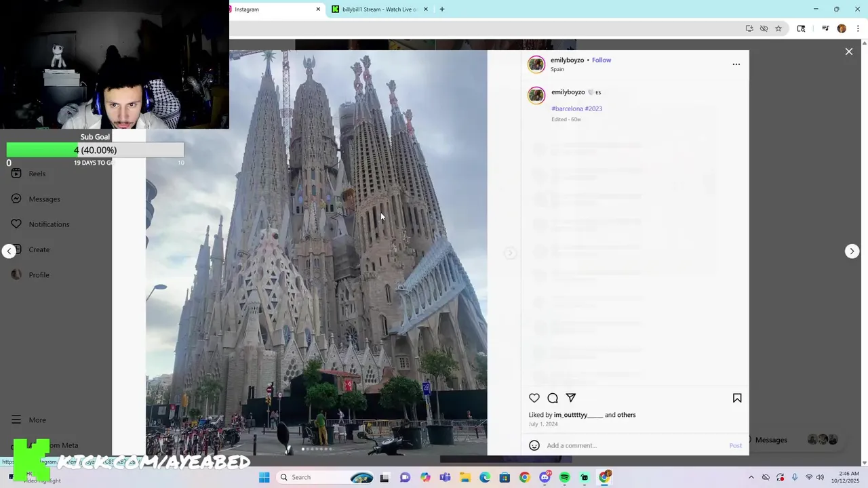Add a comment input field

point(635,445)
